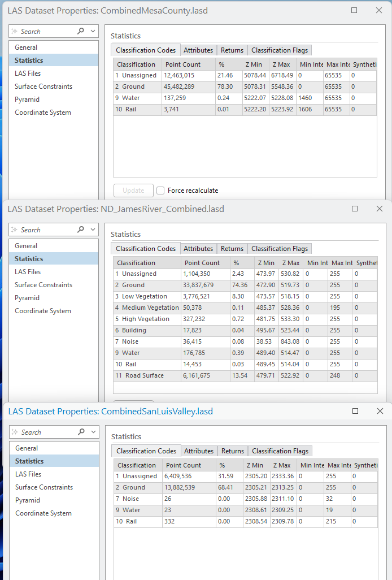Image resolution: width=392 pixels, height=580 pixels.
Task: Close the CombinedSanLuisValley.lasd properties window
Action: pyautogui.click(x=380, y=411)
